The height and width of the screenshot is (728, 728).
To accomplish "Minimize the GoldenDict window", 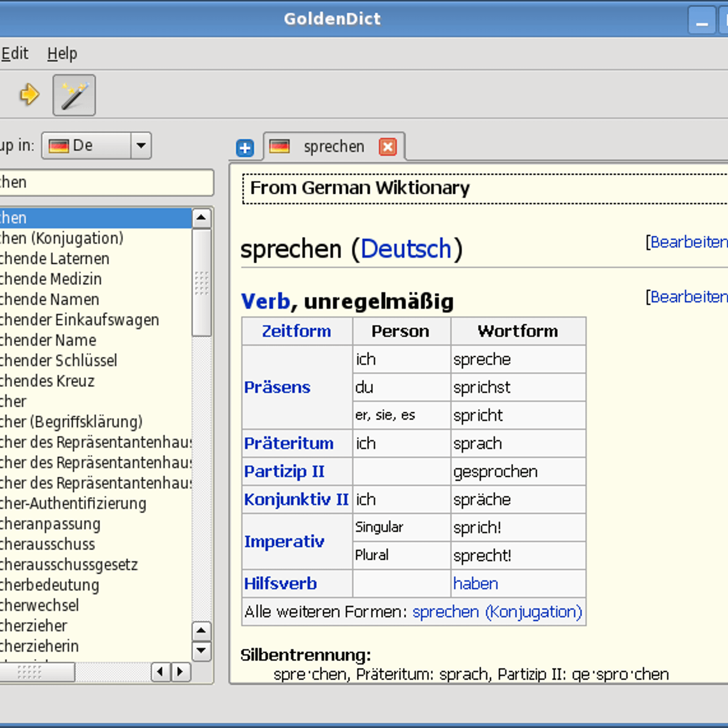I will point(702,20).
